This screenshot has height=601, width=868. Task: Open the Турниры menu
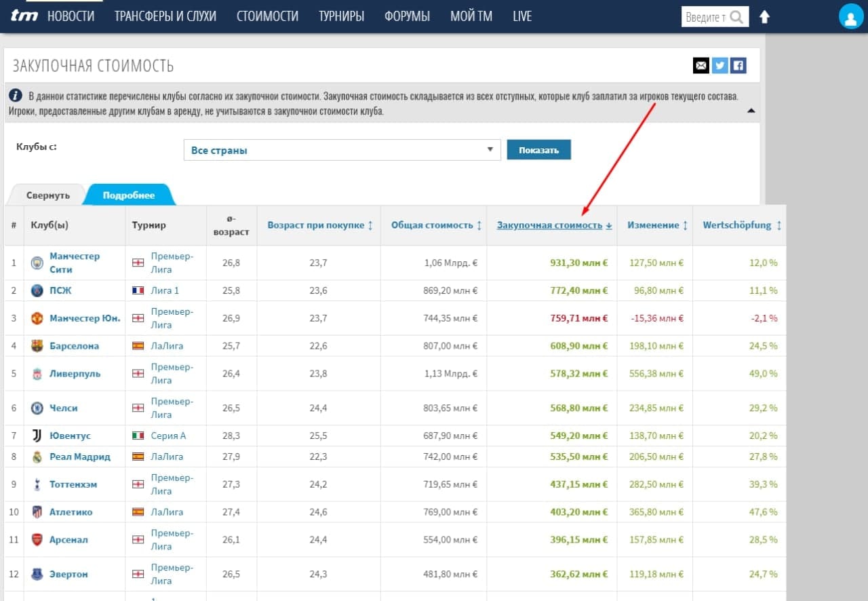click(341, 16)
